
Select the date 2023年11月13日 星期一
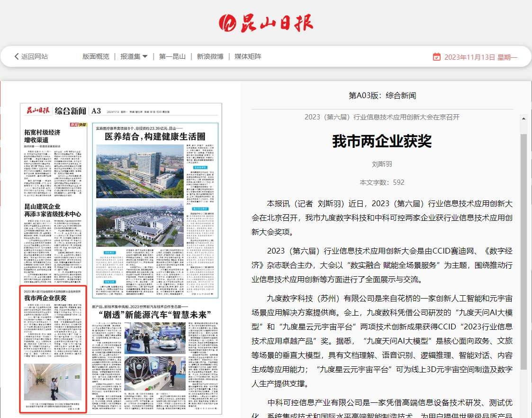click(481, 57)
